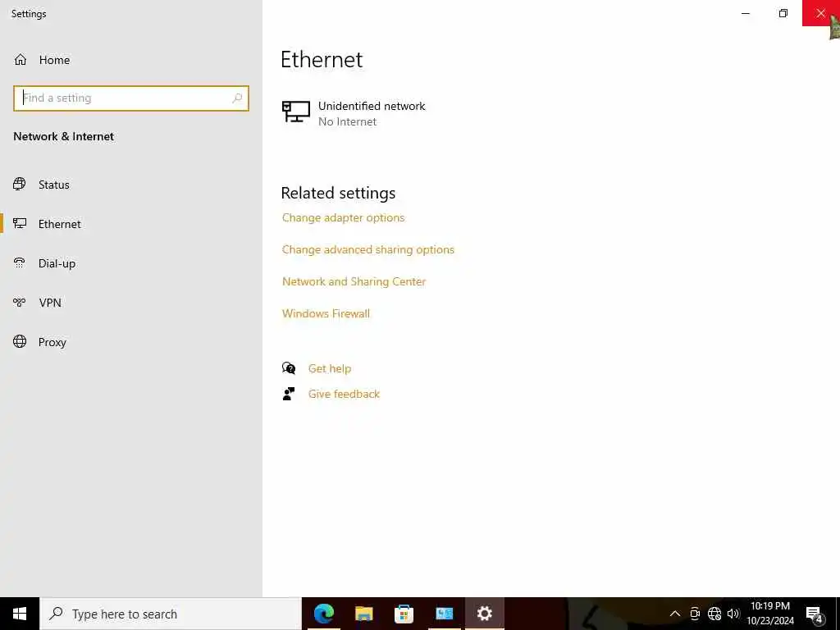840x630 pixels.
Task: Click the Ethernet monitor icon in sidebar
Action: pos(20,223)
